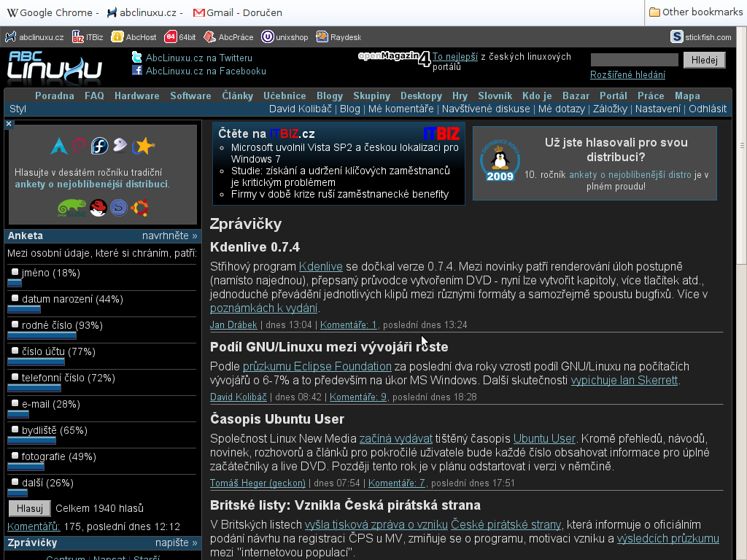Viewport: 747px width, 560px height.
Task: Open the AbcPráce bookmark icon
Action: pos(209,36)
